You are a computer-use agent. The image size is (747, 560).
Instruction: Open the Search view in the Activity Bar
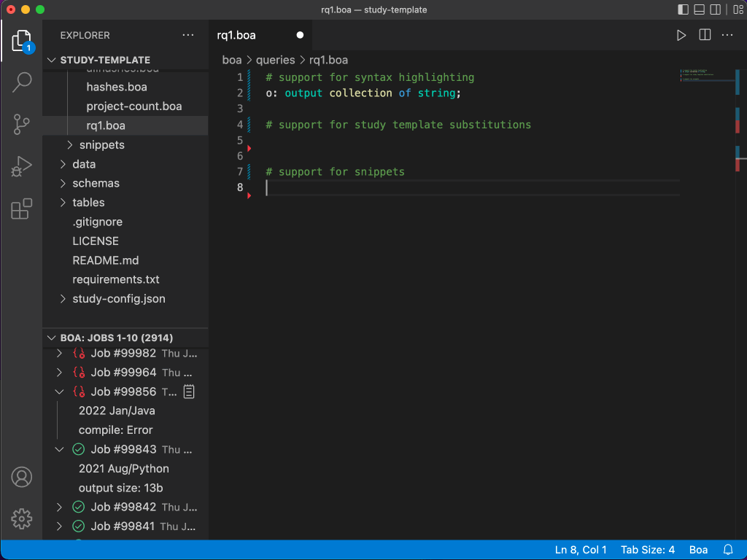22,82
